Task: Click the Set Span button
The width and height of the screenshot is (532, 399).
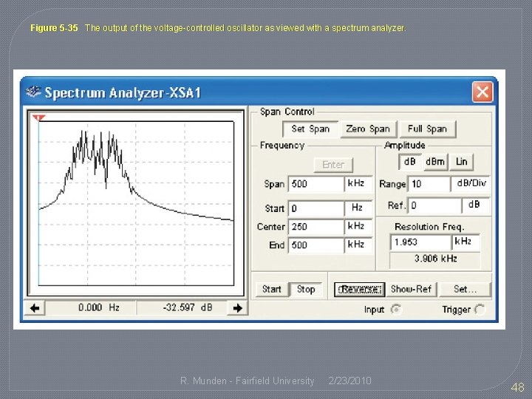Action: tap(310, 129)
